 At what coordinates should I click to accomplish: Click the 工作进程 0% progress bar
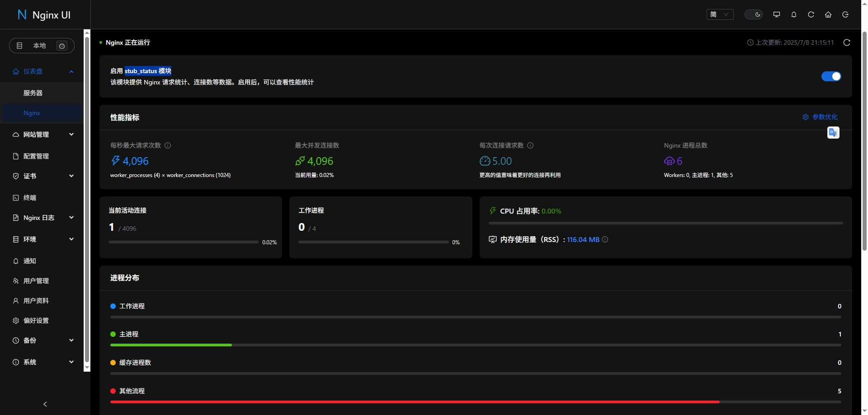(x=373, y=242)
